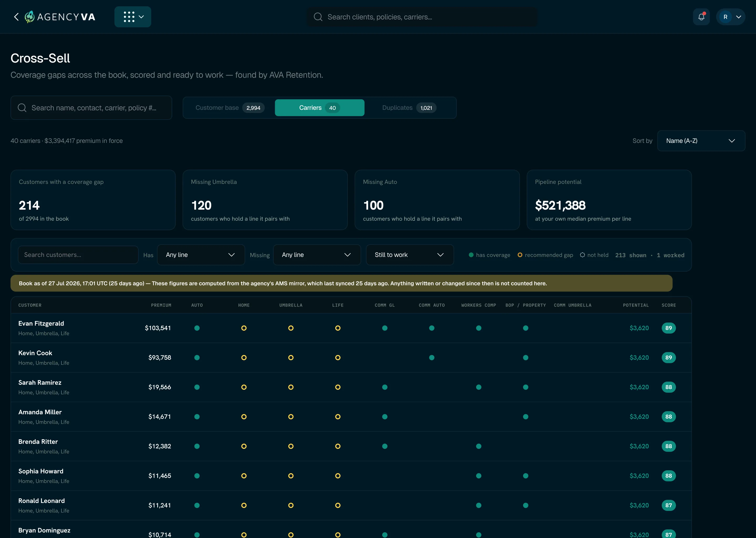Click Sarah Ramirez's premium $19,566

(160, 387)
